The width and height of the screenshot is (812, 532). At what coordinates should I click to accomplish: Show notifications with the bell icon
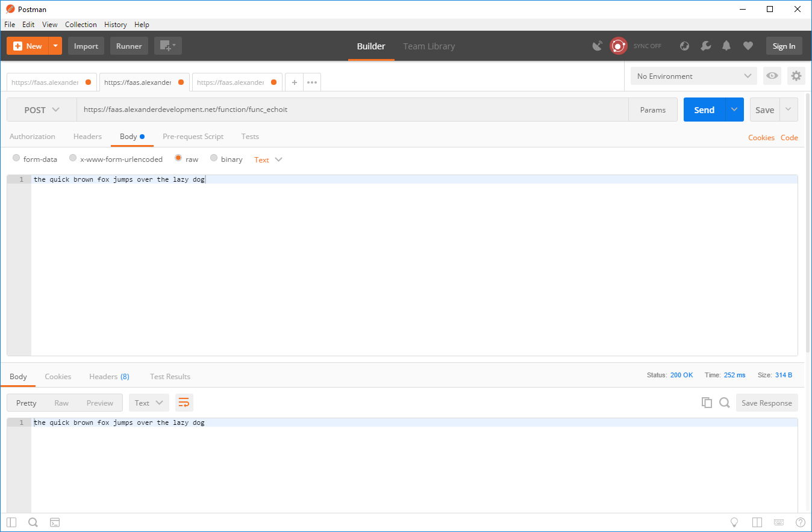click(726, 46)
